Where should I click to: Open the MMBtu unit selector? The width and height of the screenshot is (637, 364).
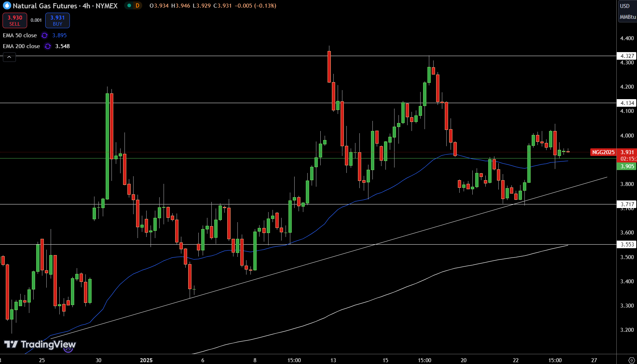628,17
